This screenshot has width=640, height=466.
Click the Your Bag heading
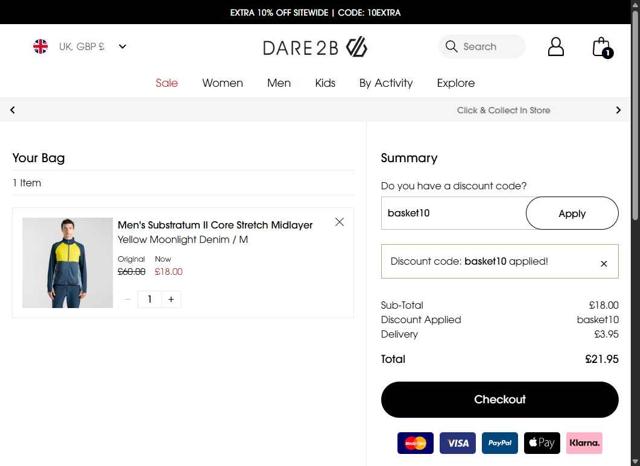tap(38, 158)
